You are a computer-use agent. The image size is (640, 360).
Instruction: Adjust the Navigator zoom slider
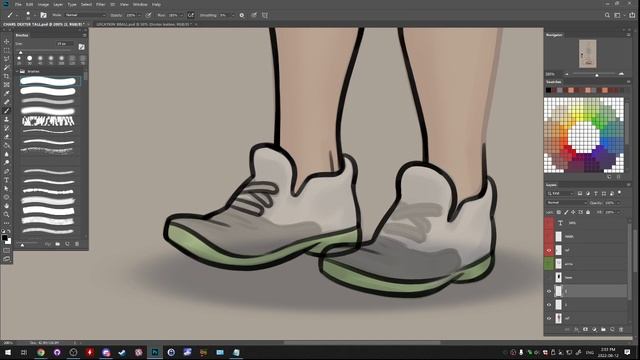[x=597, y=75]
